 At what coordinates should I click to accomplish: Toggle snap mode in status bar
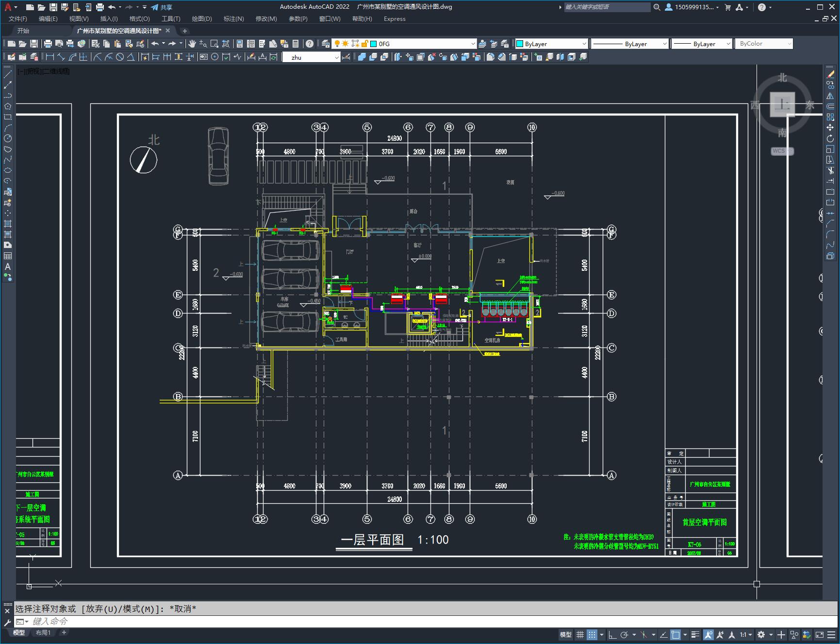pyautogui.click(x=592, y=634)
